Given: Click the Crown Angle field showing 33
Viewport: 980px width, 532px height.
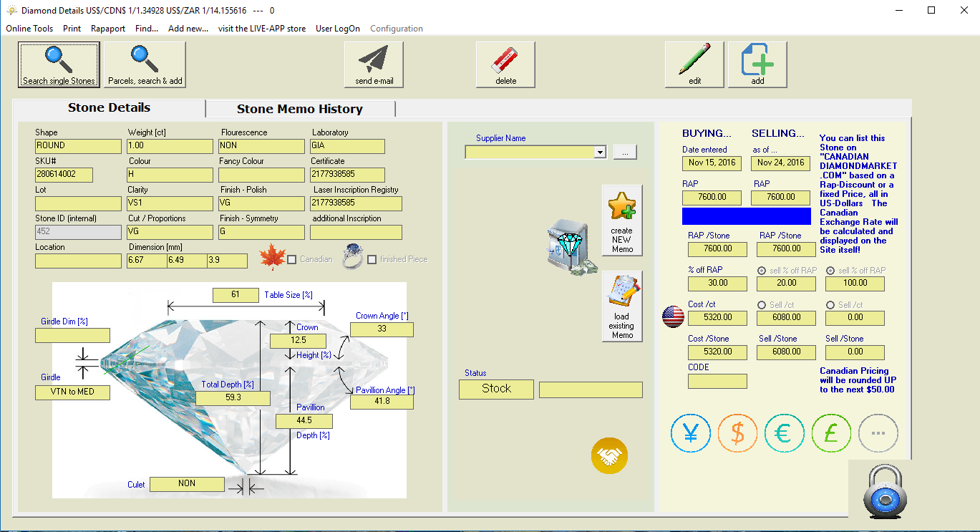Looking at the screenshot, I should tap(382, 329).
